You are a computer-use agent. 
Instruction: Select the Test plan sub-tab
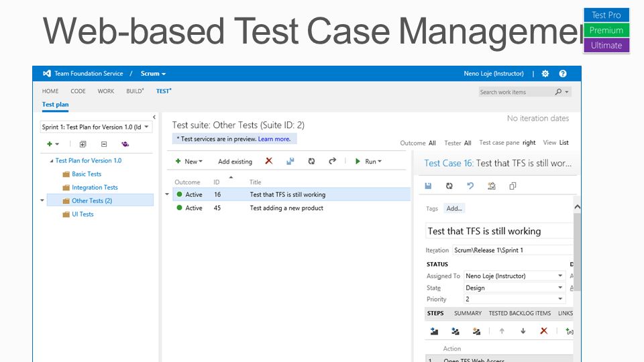55,105
